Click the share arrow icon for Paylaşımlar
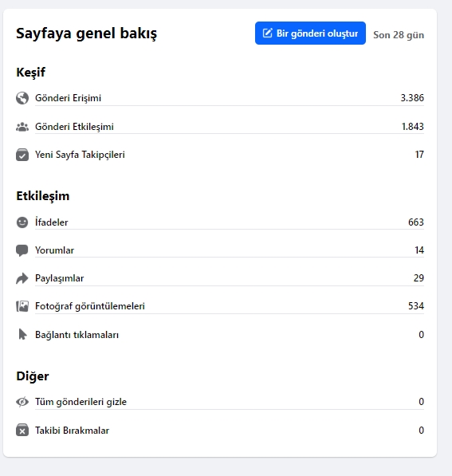This screenshot has height=476, width=452. [22, 278]
